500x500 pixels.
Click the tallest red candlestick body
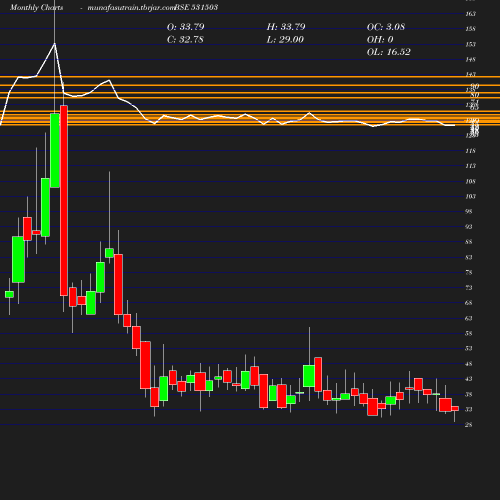(x=64, y=200)
